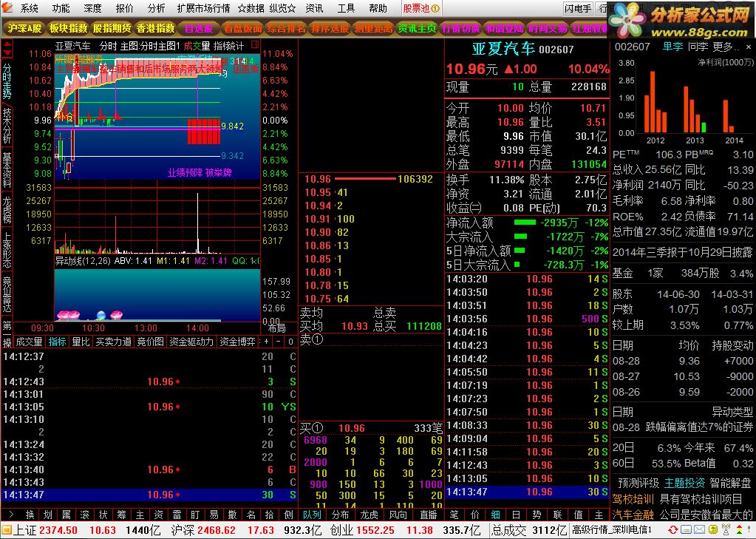Select the 成交量 indicator tab

(29, 342)
